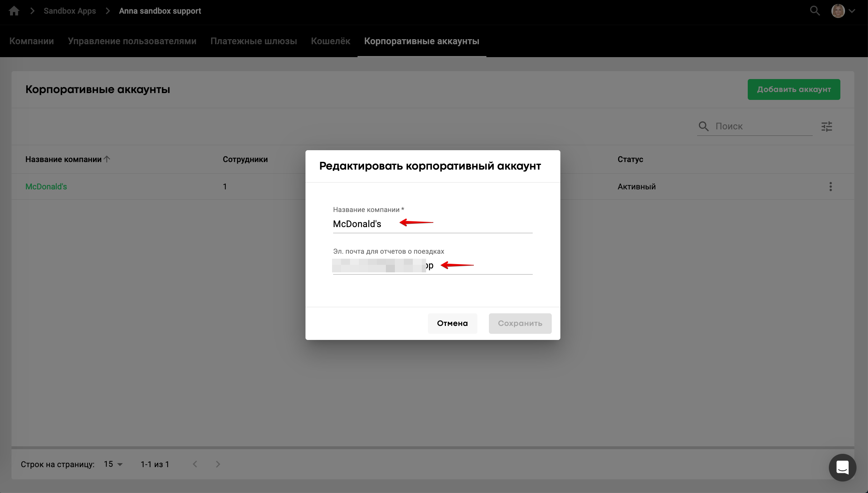868x493 pixels.
Task: Click the Отмена button
Action: (452, 323)
